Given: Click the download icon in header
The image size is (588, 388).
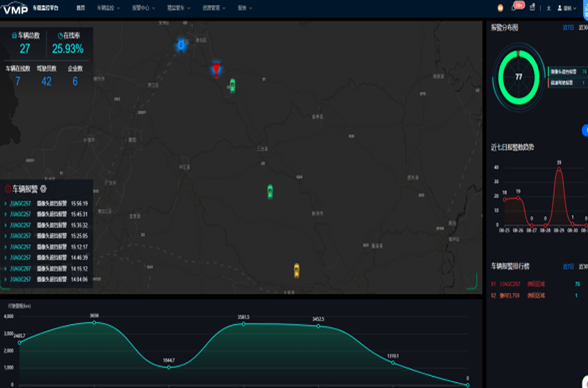Looking at the screenshot, I should click(549, 8).
